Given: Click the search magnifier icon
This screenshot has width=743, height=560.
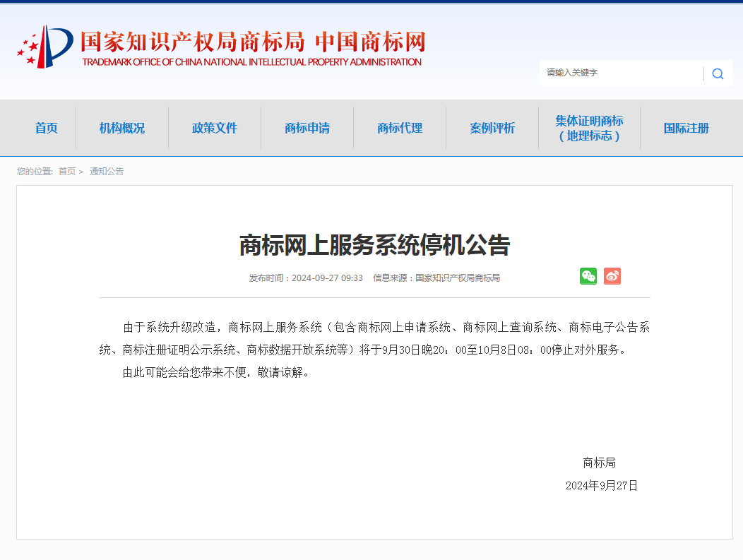Looking at the screenshot, I should tap(718, 74).
